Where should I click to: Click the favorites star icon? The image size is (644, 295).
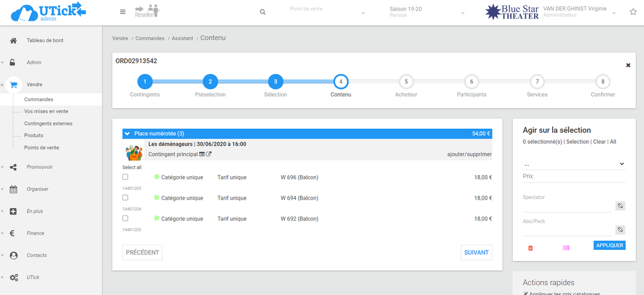[x=633, y=12]
